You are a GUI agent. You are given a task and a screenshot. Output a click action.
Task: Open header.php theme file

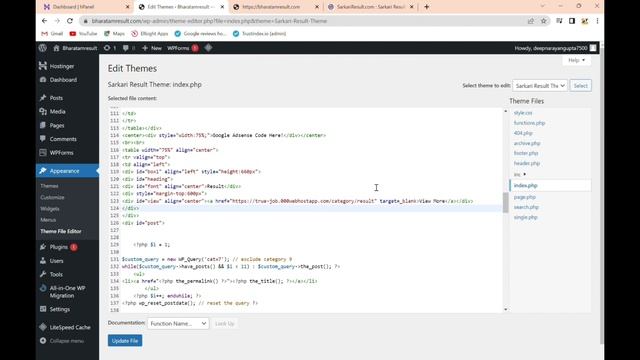coord(527,163)
